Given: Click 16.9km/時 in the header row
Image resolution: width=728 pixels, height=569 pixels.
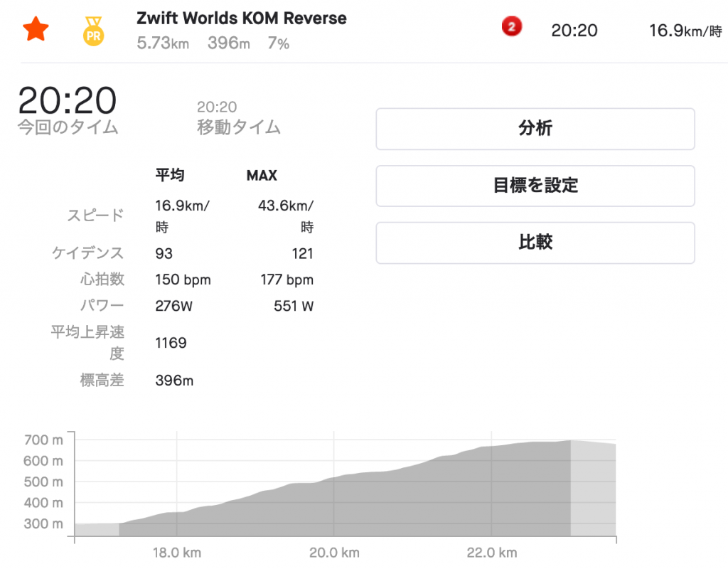Looking at the screenshot, I should [x=685, y=31].
